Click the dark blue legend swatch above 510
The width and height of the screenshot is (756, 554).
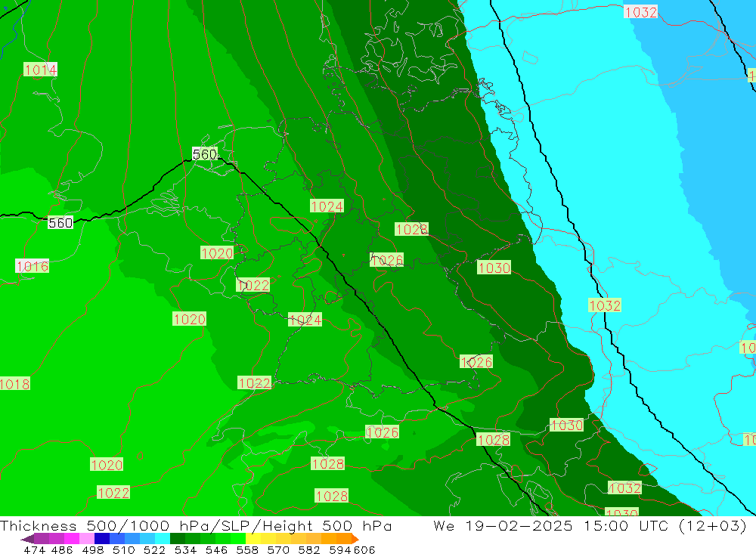[102, 539]
